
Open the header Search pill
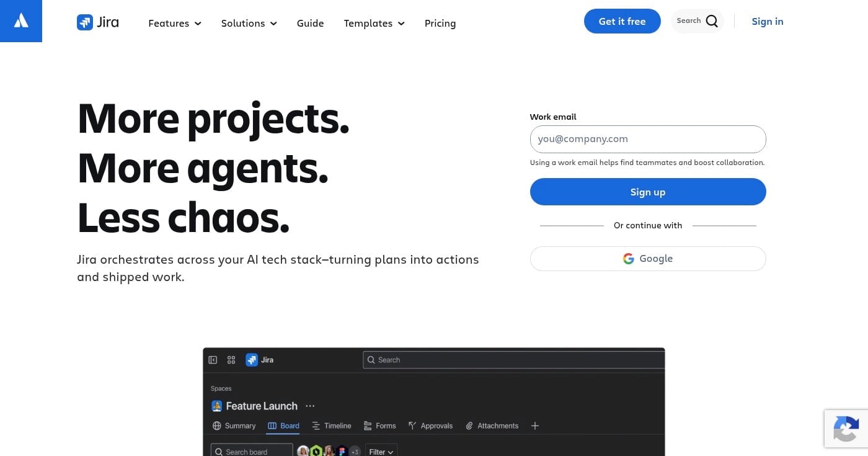[x=697, y=21]
